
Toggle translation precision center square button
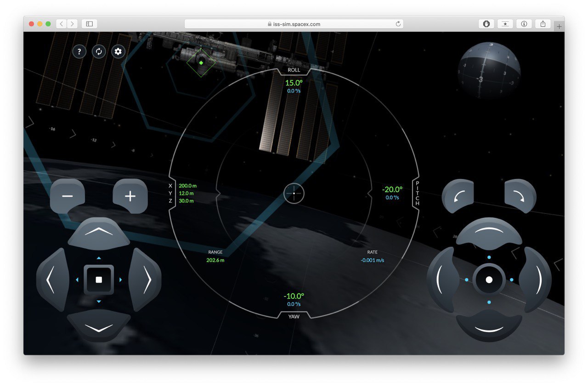click(x=99, y=280)
